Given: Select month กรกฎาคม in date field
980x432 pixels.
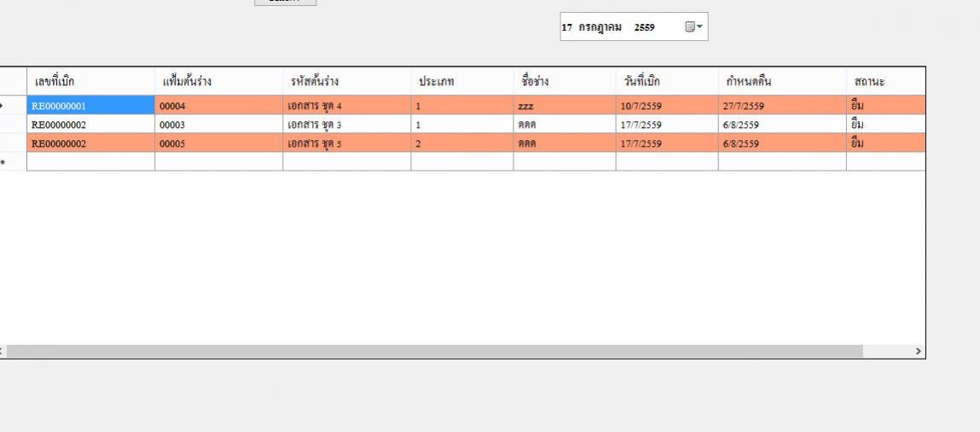Looking at the screenshot, I should 600,27.
